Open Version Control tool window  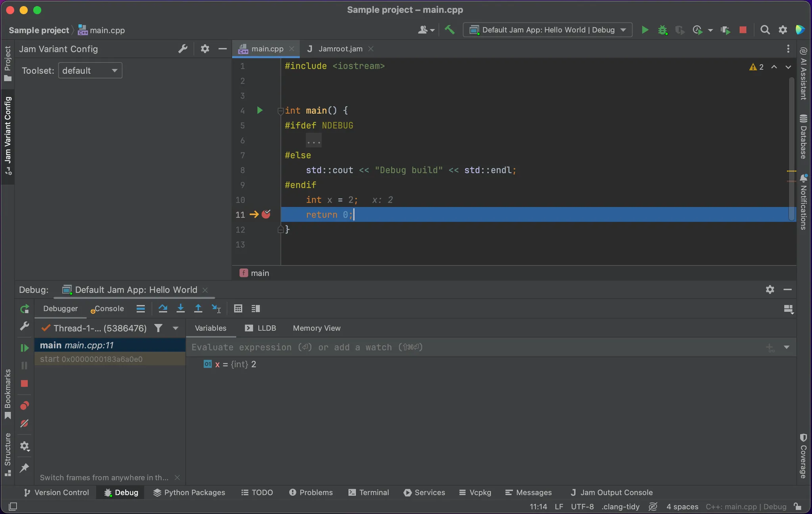coord(56,492)
